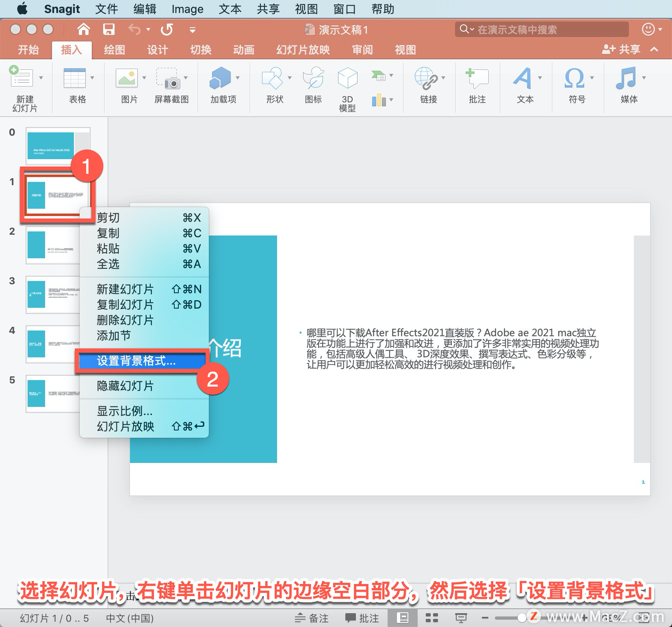
Task: Open the 审阅 ribbon tab
Action: [x=362, y=50]
